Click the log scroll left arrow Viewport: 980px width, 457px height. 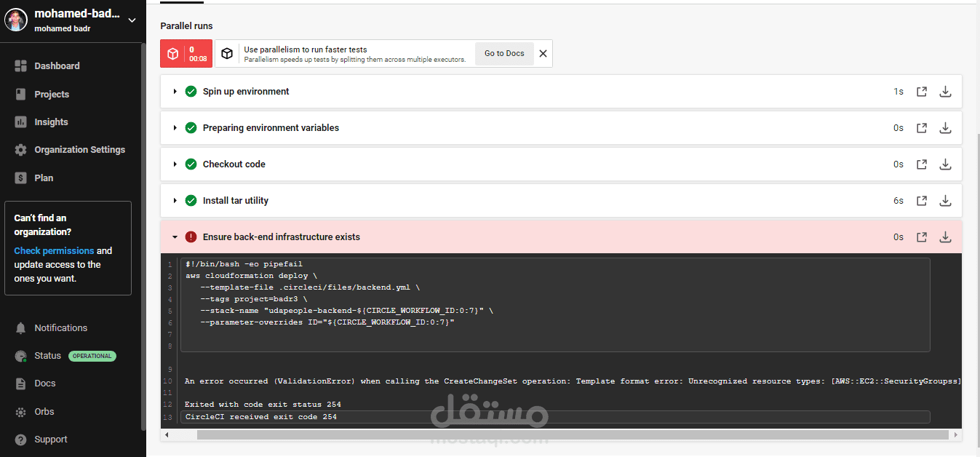167,435
